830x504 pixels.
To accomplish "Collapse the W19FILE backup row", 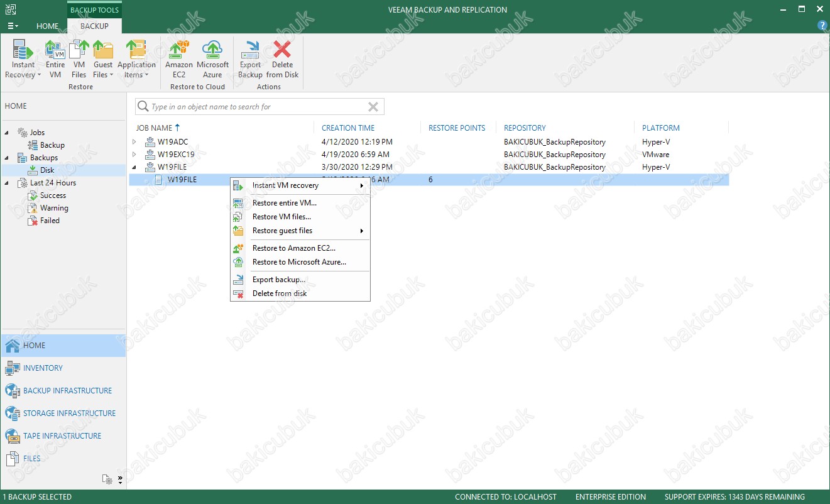I will tap(134, 167).
